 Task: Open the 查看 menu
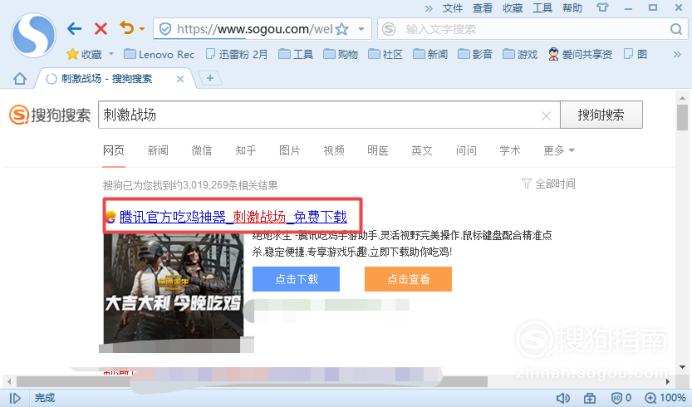click(482, 8)
